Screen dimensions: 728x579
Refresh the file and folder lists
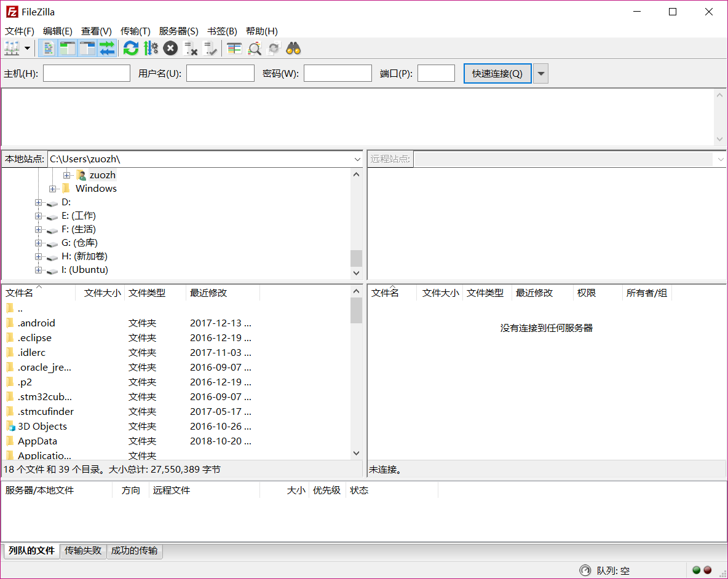tap(131, 48)
